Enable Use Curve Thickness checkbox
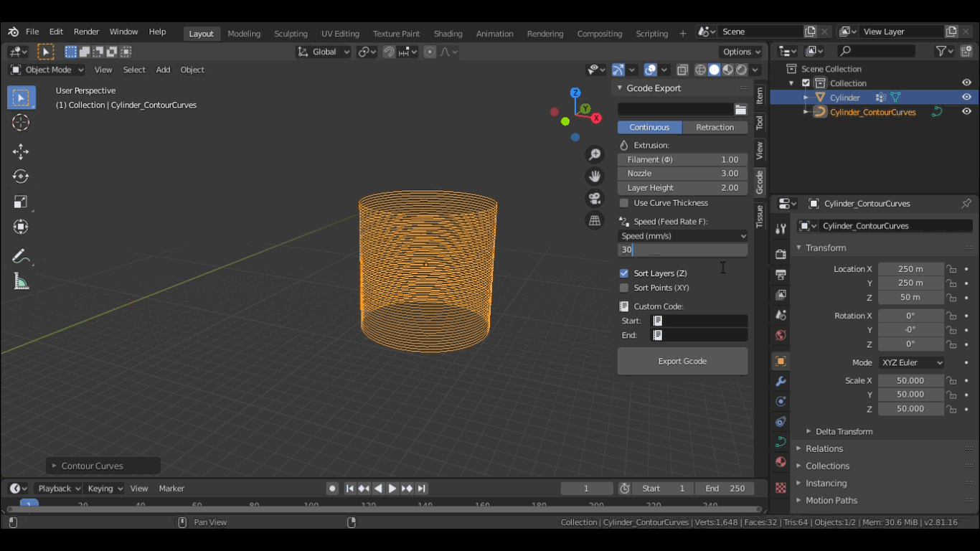This screenshot has width=980, height=551. (624, 203)
